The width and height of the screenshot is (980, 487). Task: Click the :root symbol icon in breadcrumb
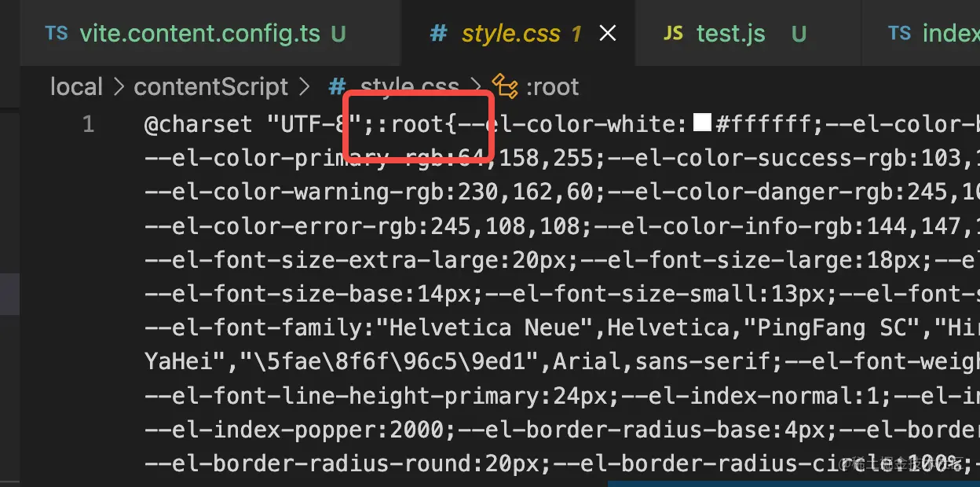click(x=505, y=86)
